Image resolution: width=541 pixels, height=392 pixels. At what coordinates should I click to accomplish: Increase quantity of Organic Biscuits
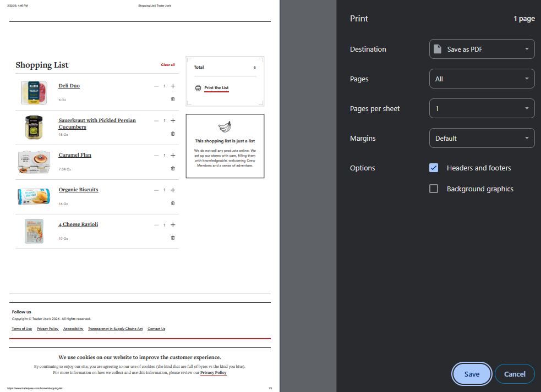[x=173, y=190]
